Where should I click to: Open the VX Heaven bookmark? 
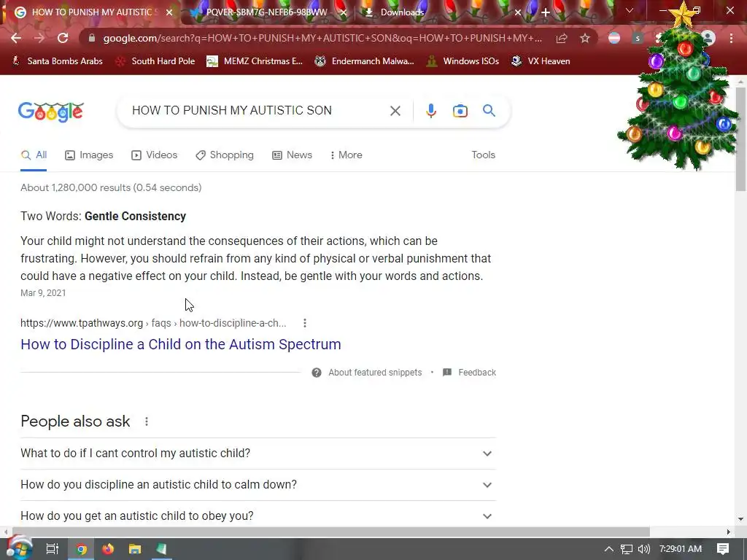pyautogui.click(x=541, y=61)
